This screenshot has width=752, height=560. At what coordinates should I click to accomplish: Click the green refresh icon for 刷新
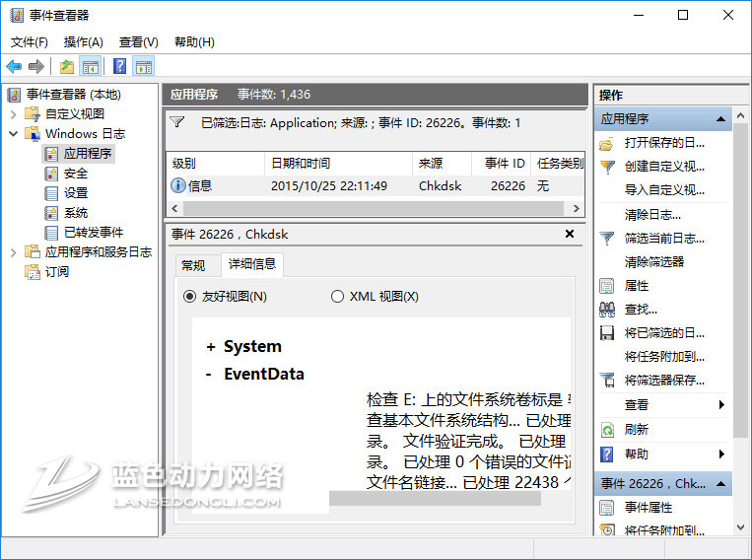607,430
